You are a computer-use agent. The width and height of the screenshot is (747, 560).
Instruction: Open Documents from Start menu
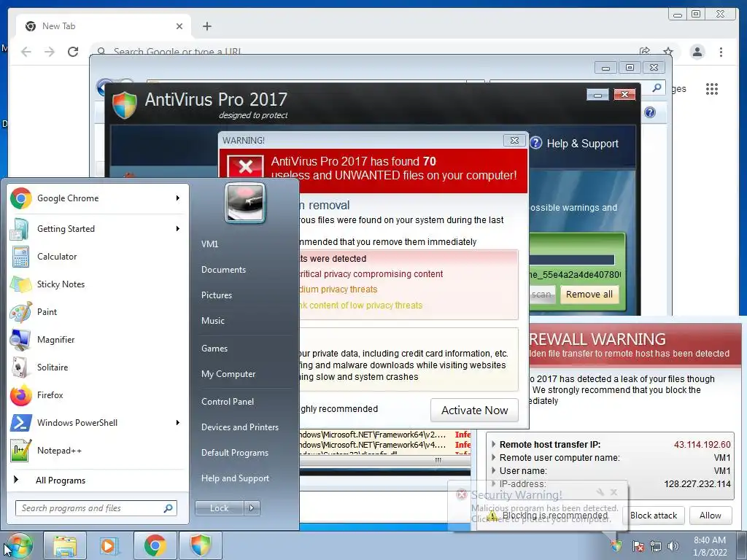223,270
